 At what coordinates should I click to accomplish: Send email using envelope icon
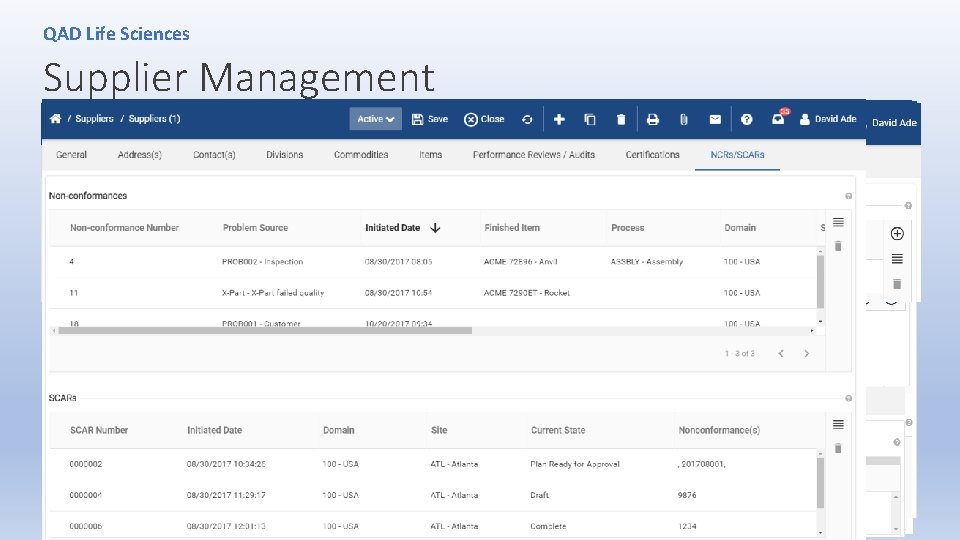tap(715, 119)
